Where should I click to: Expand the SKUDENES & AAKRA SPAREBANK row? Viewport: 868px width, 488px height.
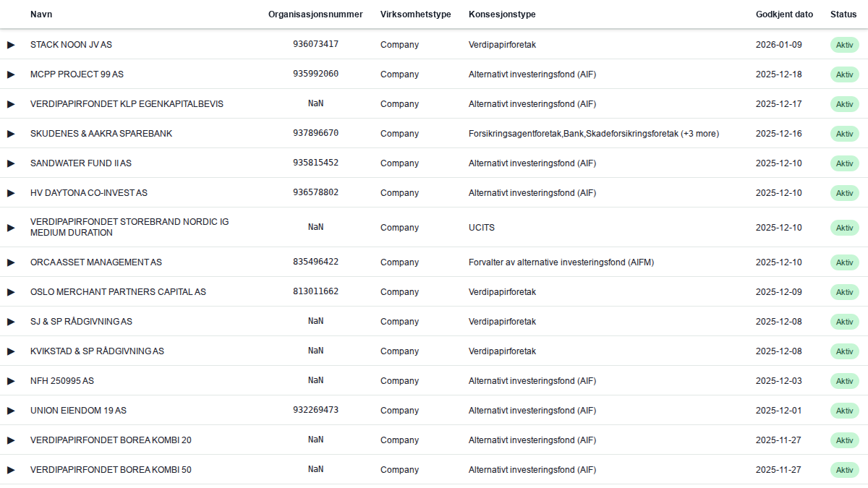(x=11, y=134)
